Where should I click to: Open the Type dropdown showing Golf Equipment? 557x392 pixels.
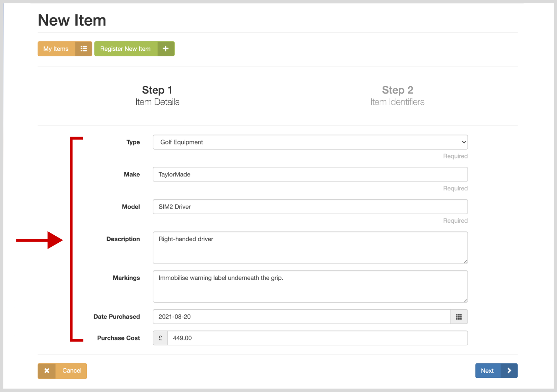[310, 142]
